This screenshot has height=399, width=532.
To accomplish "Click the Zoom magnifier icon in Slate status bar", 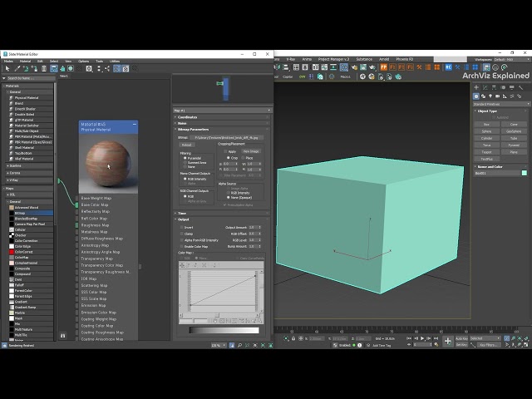I will (x=239, y=346).
